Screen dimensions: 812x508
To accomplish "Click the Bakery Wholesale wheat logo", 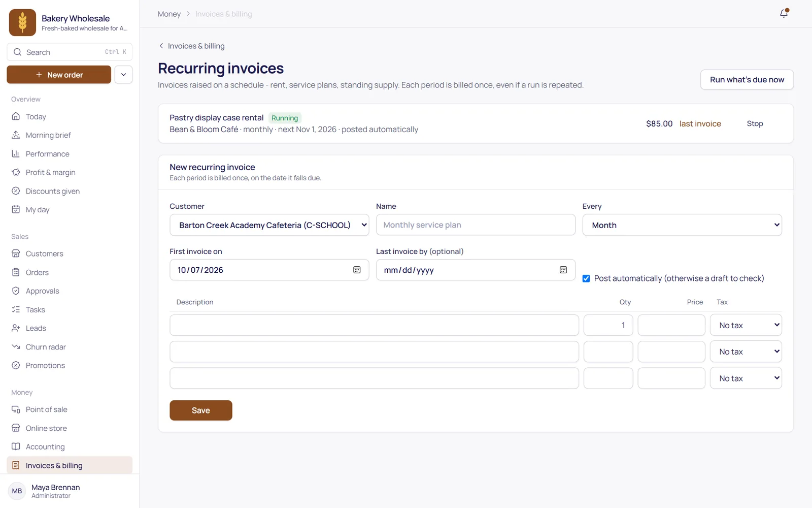I will tap(22, 22).
